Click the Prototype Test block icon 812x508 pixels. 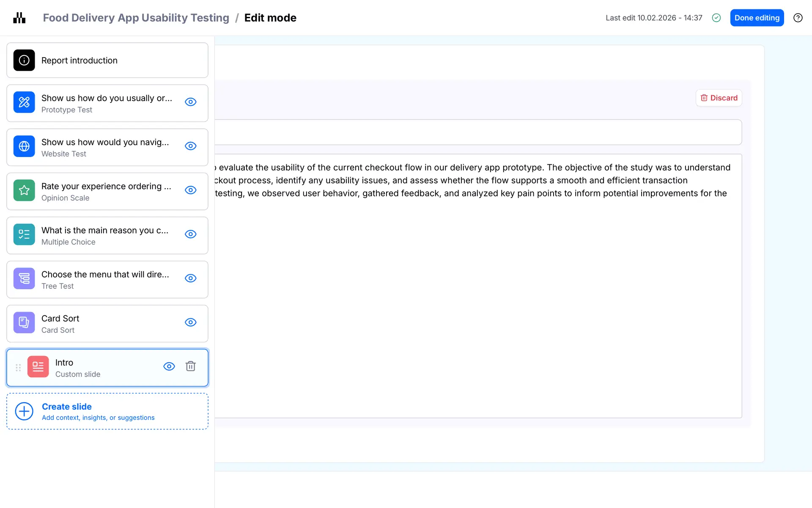tap(24, 102)
